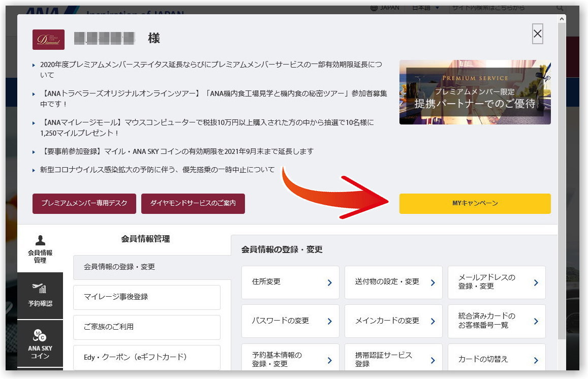Click the yellow MYキャンペーン button
Screen dimensions: 588x379
click(x=475, y=203)
